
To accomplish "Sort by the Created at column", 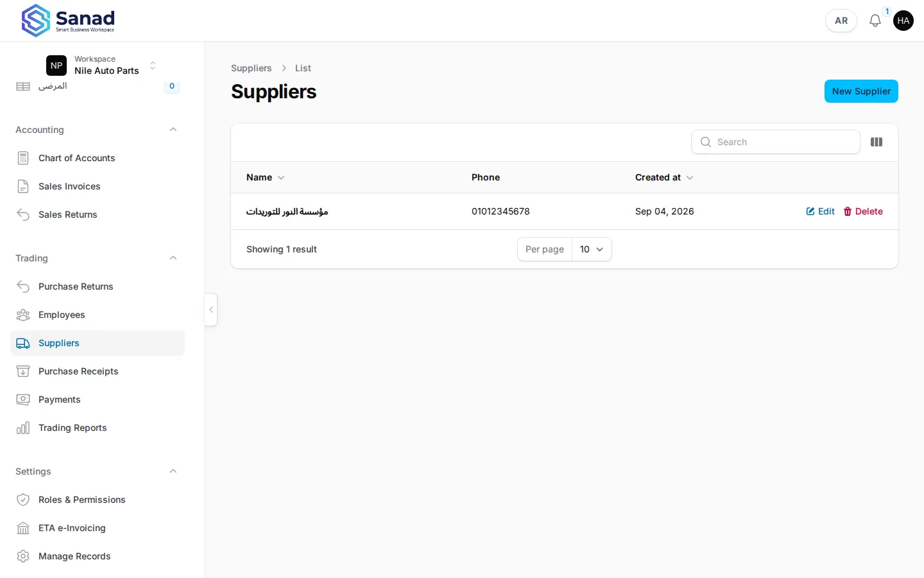I will coord(664,177).
